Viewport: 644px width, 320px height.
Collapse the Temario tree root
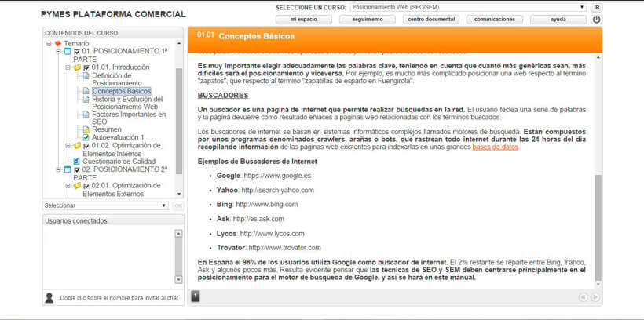point(49,43)
